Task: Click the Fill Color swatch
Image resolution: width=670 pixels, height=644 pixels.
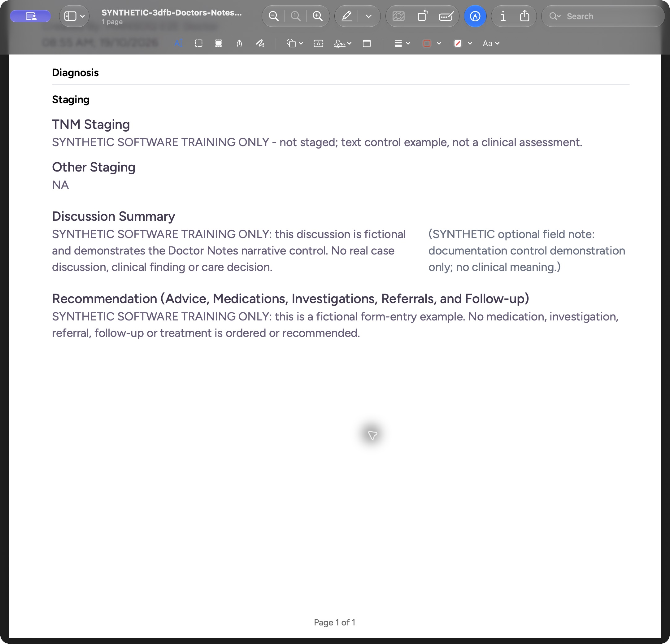Action: (x=458, y=43)
